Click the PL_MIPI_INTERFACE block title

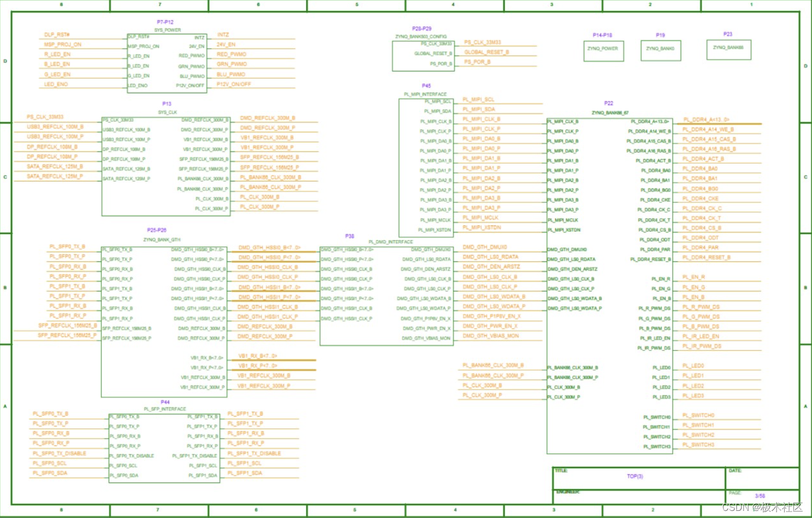[426, 94]
